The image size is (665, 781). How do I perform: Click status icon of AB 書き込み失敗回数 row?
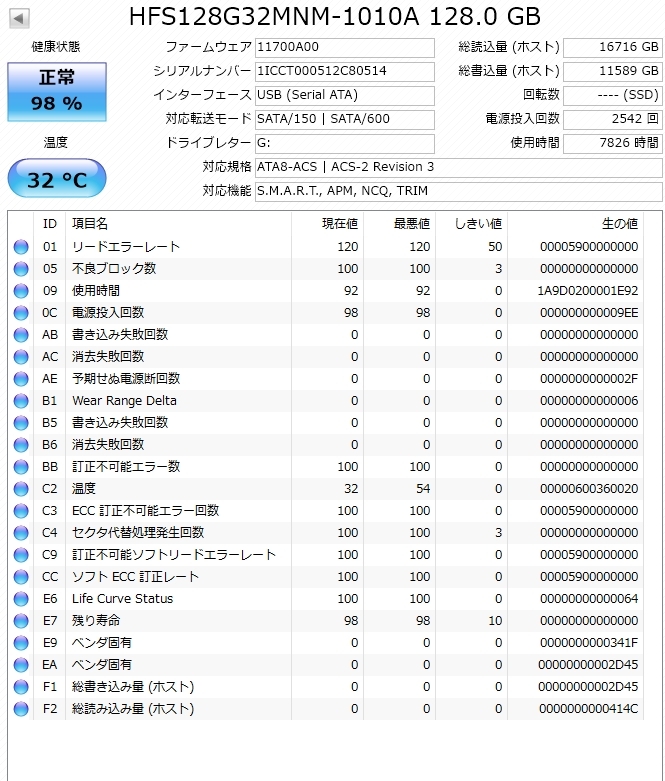(x=21, y=335)
